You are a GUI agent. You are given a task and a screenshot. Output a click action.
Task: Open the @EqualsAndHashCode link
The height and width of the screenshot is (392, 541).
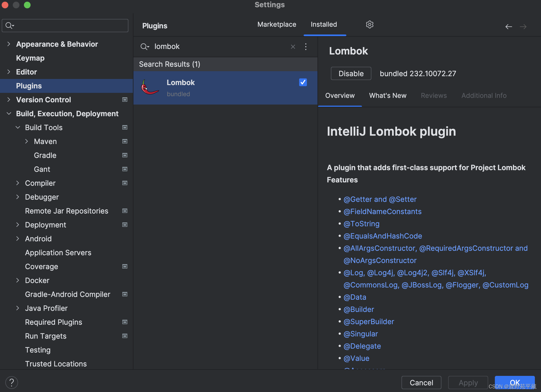pyautogui.click(x=383, y=236)
